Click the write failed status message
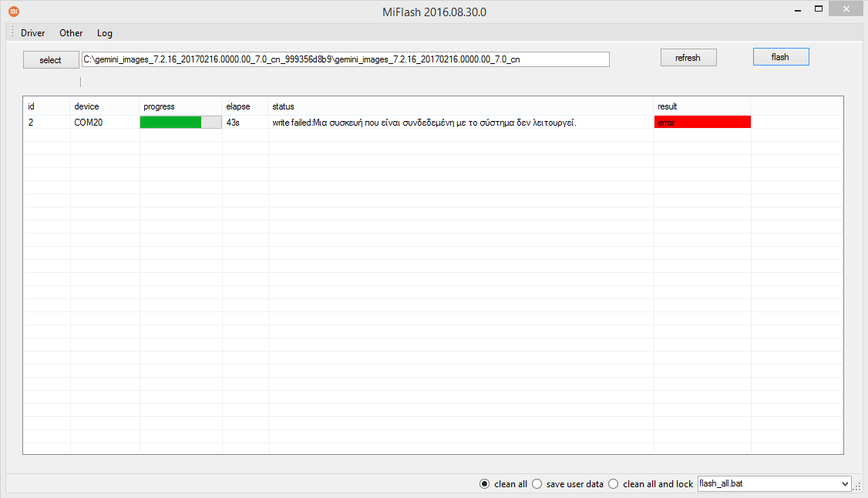This screenshot has width=868, height=498. (x=424, y=123)
